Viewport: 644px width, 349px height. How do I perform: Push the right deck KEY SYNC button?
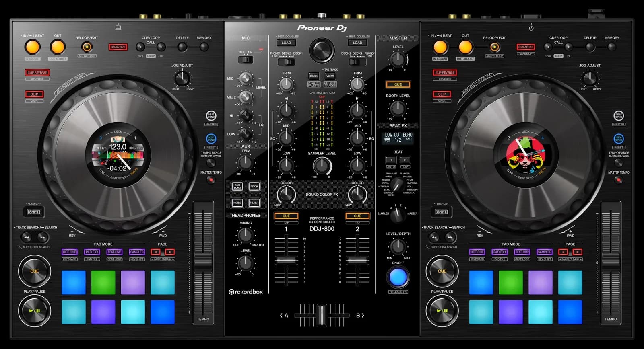619,139
